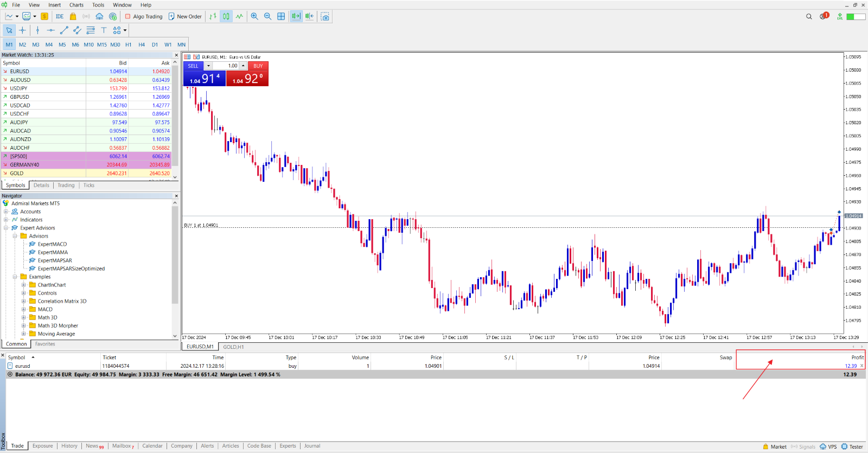Collapse the Expert Advisors tree node
This screenshot has width=868, height=453.
tap(6, 228)
